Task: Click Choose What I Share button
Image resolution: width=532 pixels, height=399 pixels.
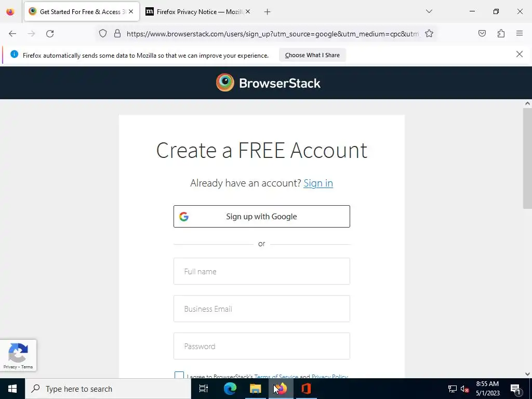Action: coord(312,55)
